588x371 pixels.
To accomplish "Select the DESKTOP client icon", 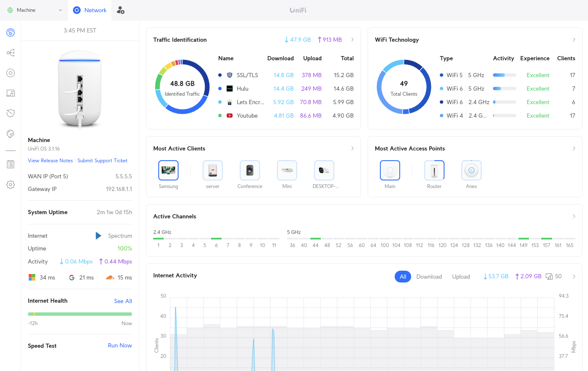I will click(324, 170).
